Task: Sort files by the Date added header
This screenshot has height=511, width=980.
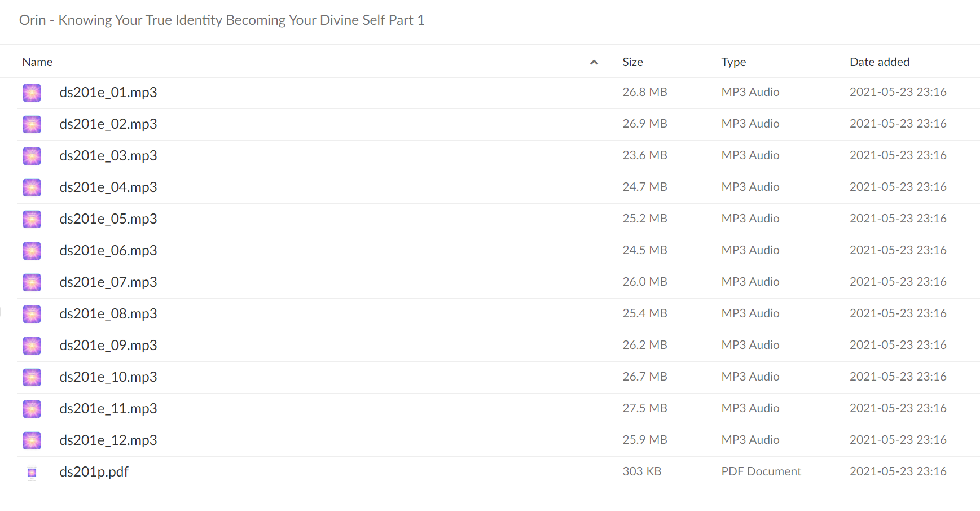Action: (880, 62)
